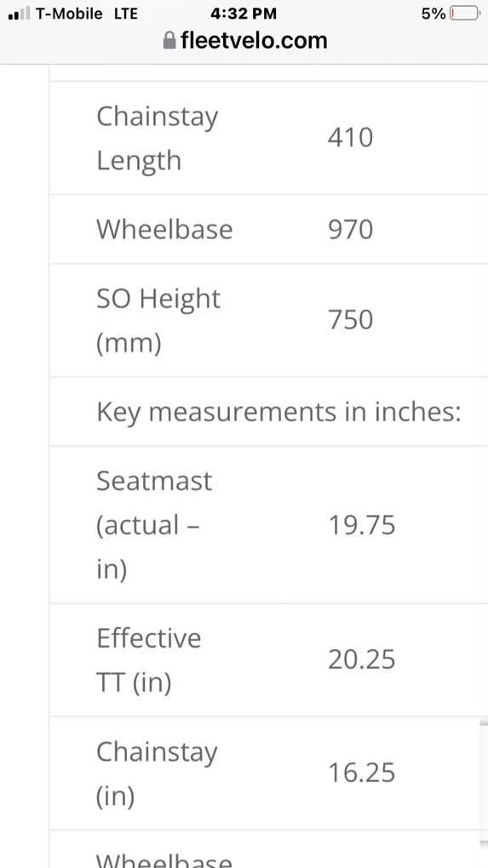Viewport: 488px width, 868px height.
Task: Select the 410 chainstay value
Action: (350, 138)
